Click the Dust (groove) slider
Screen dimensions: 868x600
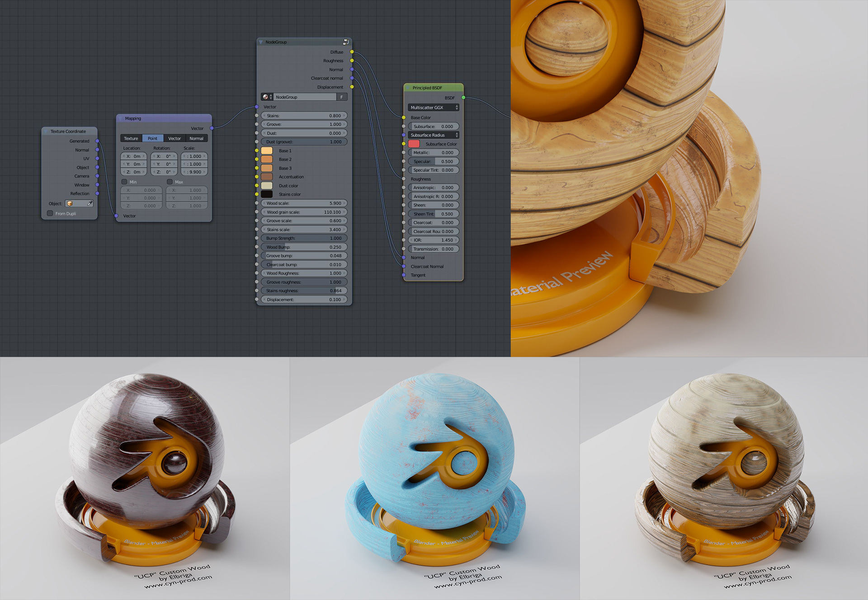(304, 142)
